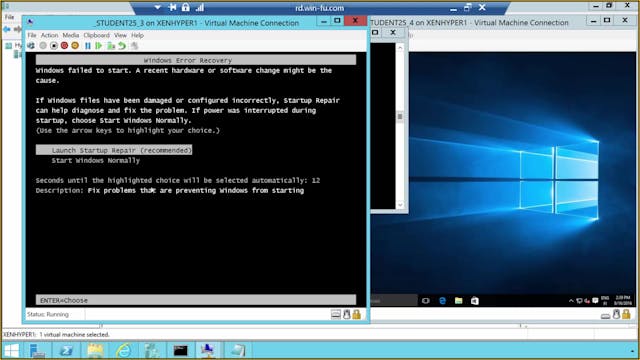This screenshot has width=640, height=360.
Task: Click the last host taskbar notebook icon
Action: pos(238,351)
